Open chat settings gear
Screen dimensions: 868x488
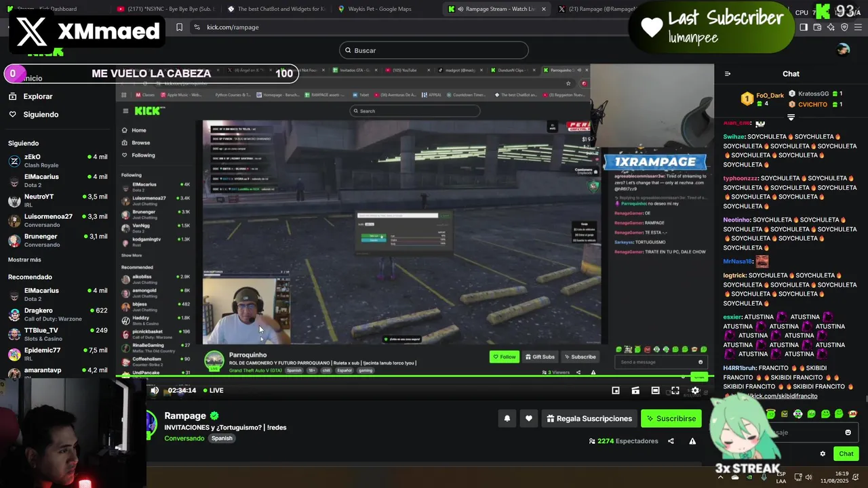tap(823, 454)
